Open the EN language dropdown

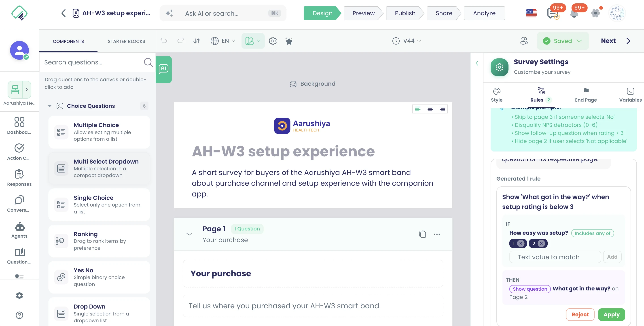[223, 41]
